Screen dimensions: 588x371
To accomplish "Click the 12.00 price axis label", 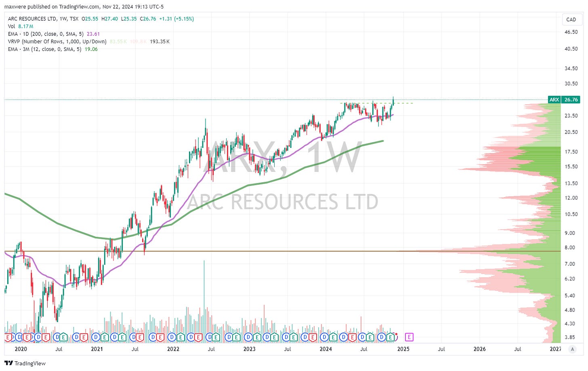I will click(571, 198).
